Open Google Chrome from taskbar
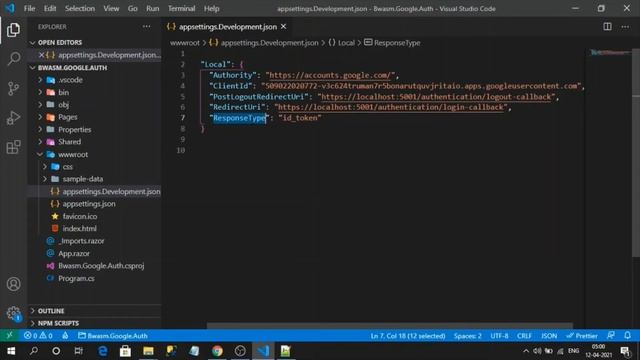The height and width of the screenshot is (360, 640). click(217, 351)
